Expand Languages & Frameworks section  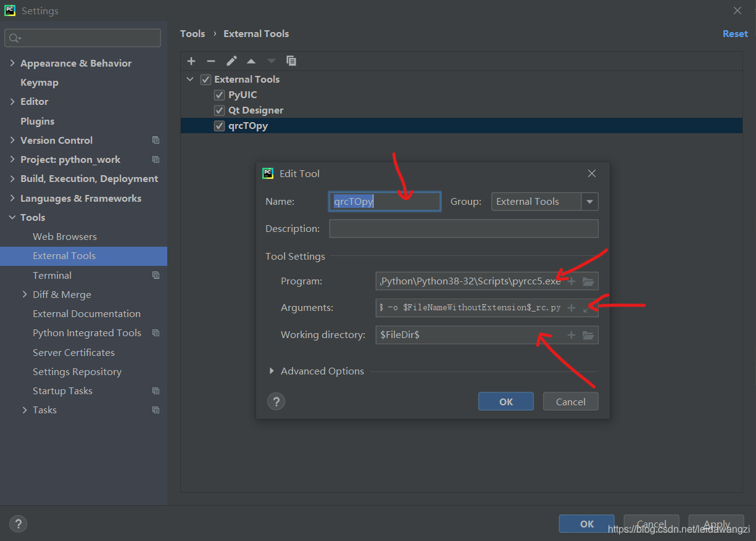(x=12, y=198)
